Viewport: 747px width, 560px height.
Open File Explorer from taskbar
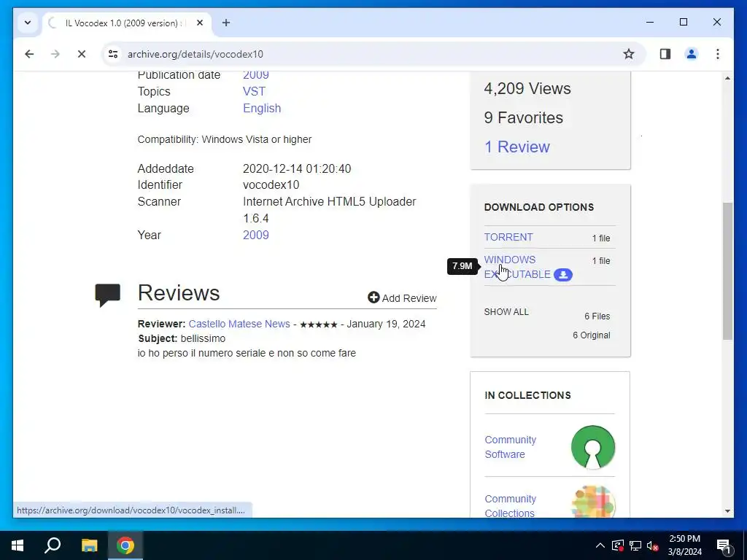[x=89, y=545]
